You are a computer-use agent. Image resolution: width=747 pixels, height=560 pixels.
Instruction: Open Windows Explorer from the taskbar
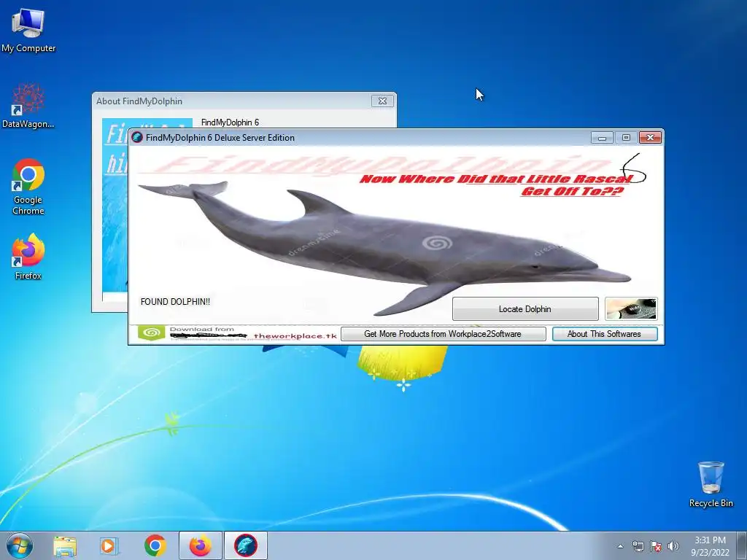click(x=65, y=545)
